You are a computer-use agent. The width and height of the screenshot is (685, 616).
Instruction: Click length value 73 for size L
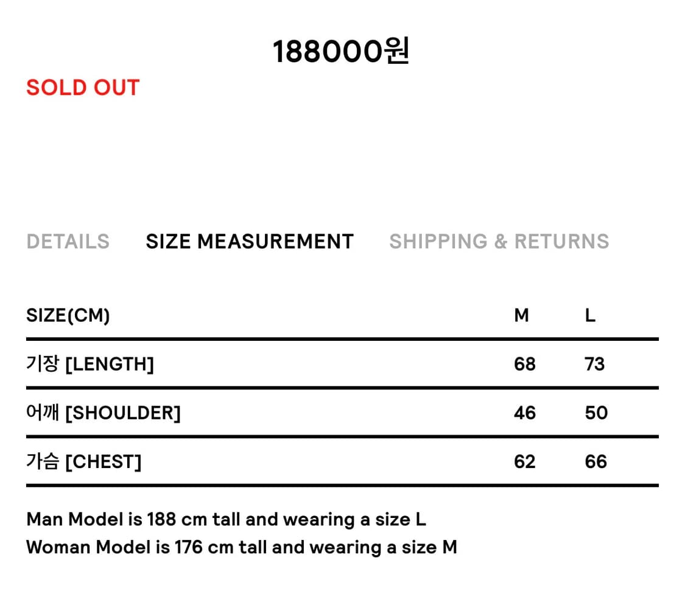(595, 364)
